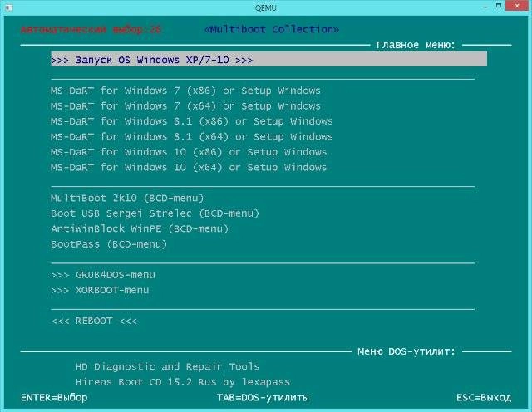Select Hirens Boot CD 15.2 Rus entry
Screen dimensions: 532x412
[183, 382]
